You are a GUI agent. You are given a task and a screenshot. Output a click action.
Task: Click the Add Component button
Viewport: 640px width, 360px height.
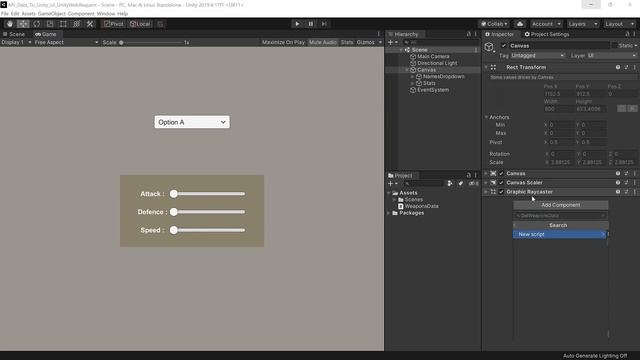click(560, 205)
